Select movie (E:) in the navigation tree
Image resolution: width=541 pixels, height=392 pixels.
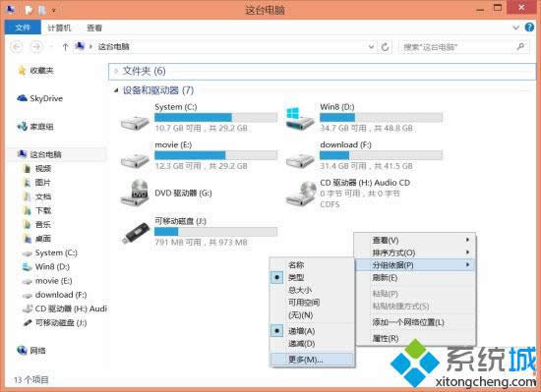click(53, 281)
